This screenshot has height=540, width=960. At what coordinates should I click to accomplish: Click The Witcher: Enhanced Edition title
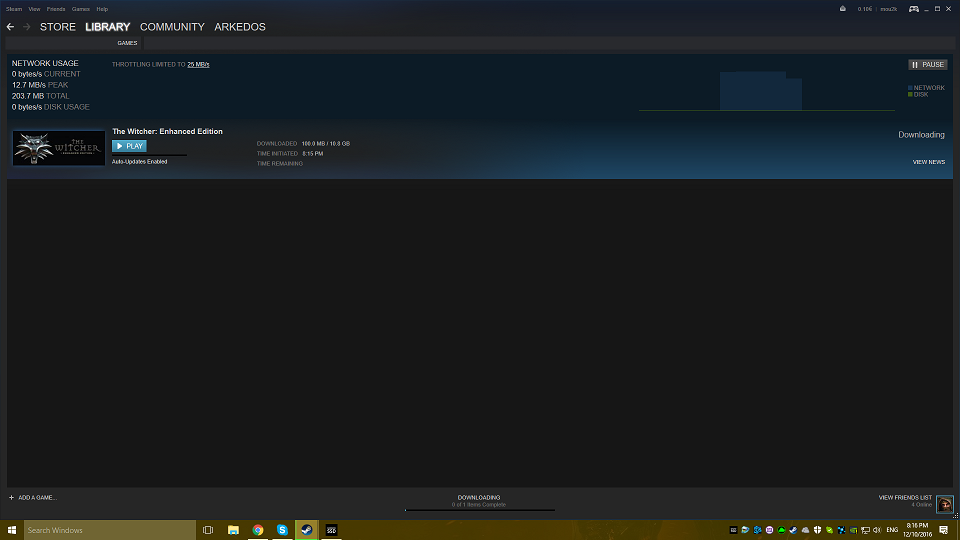click(167, 132)
